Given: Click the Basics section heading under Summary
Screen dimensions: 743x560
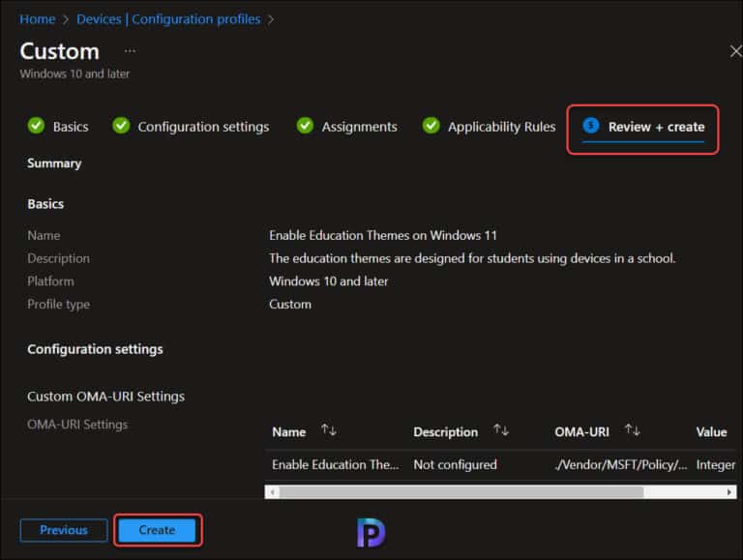Looking at the screenshot, I should pyautogui.click(x=45, y=204).
